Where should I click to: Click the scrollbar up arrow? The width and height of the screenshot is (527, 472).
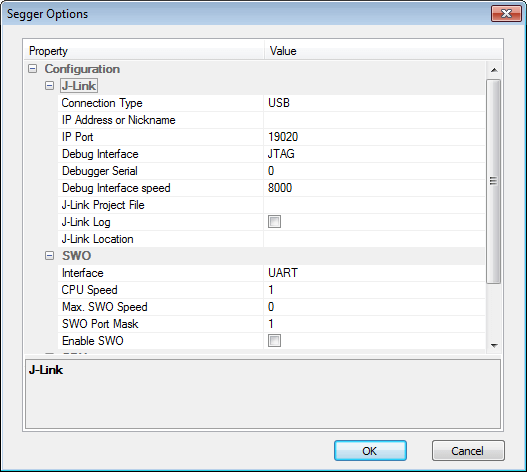point(494,70)
